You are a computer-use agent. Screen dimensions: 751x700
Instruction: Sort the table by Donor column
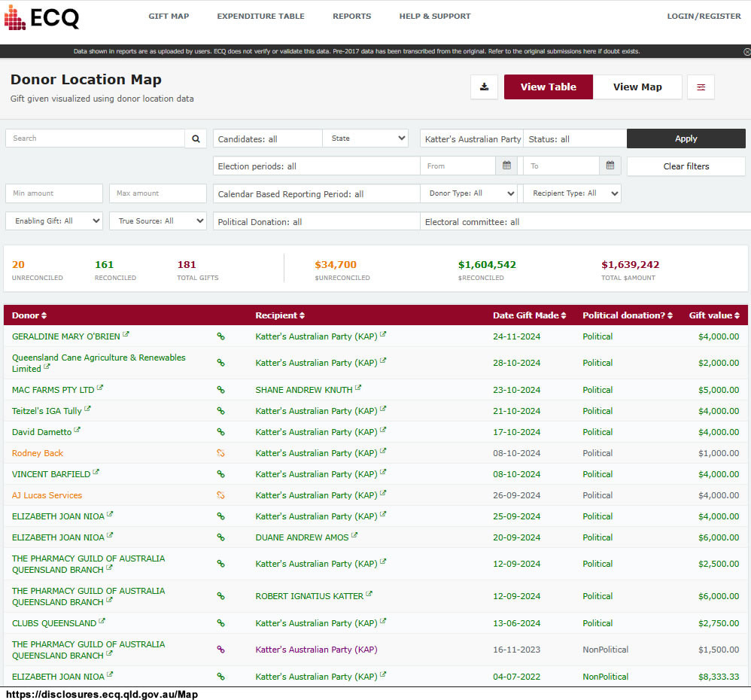click(29, 315)
